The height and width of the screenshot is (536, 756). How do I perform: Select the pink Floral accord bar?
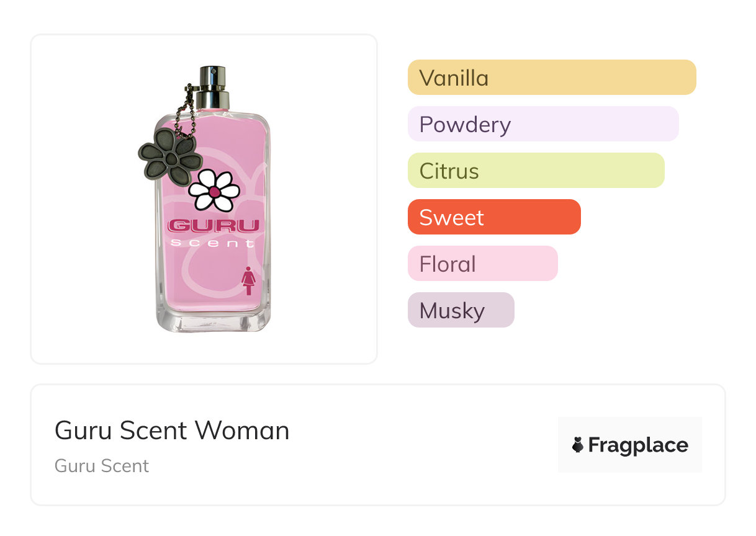pos(482,264)
